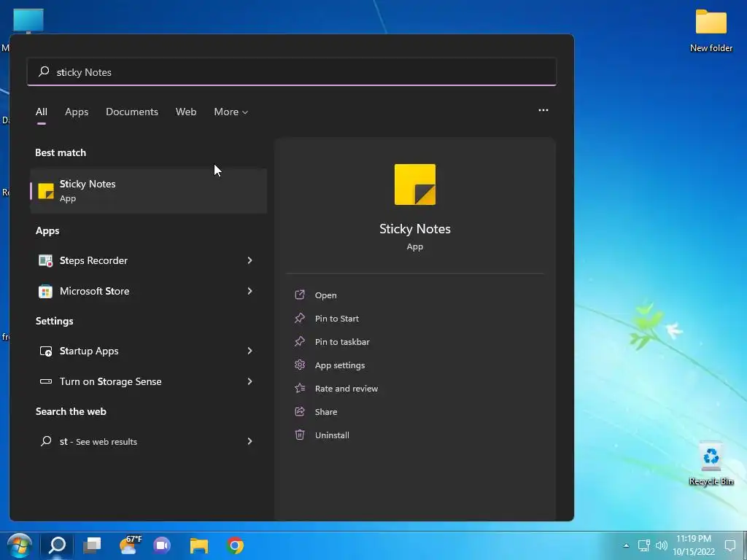
Task: Click the network tray icon
Action: point(643,545)
